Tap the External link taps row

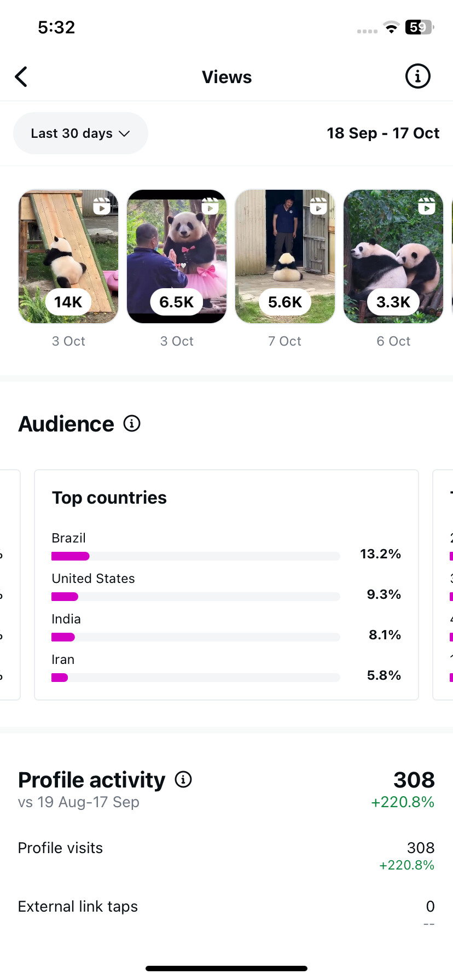coord(226,907)
